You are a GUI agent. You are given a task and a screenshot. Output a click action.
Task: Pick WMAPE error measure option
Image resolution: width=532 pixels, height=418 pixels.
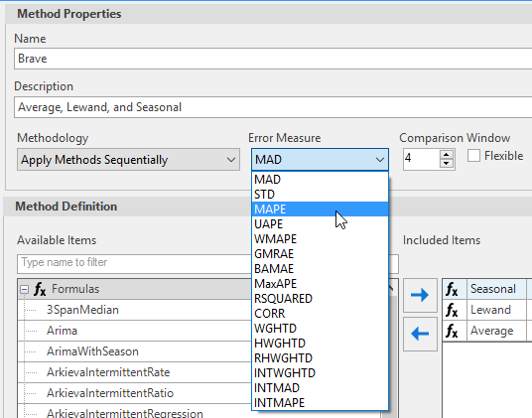(x=320, y=239)
